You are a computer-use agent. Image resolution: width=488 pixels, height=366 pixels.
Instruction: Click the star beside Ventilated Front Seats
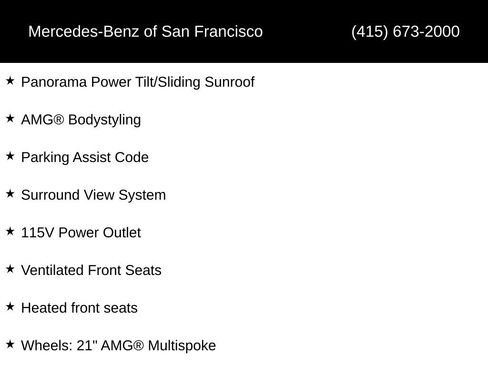click(10, 269)
